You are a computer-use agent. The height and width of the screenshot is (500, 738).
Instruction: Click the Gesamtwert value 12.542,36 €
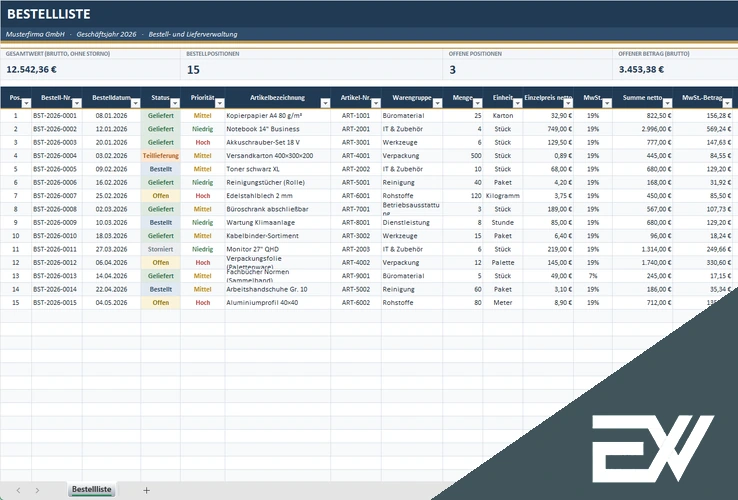pyautogui.click(x=32, y=70)
